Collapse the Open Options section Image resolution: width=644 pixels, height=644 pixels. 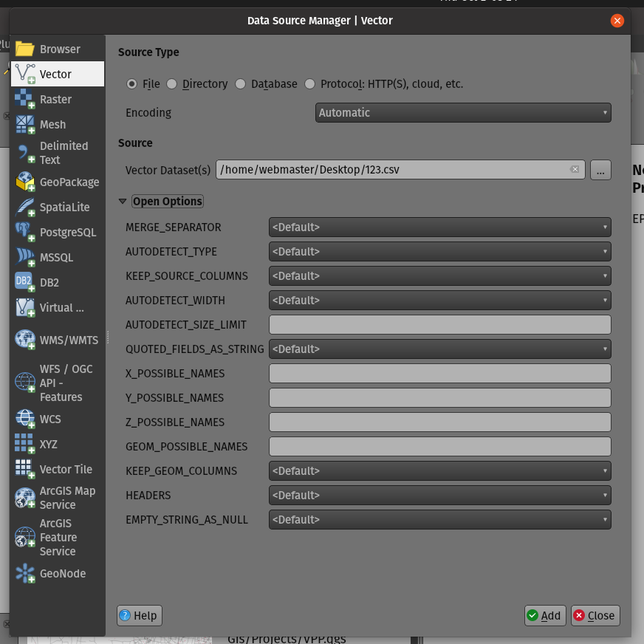click(123, 202)
